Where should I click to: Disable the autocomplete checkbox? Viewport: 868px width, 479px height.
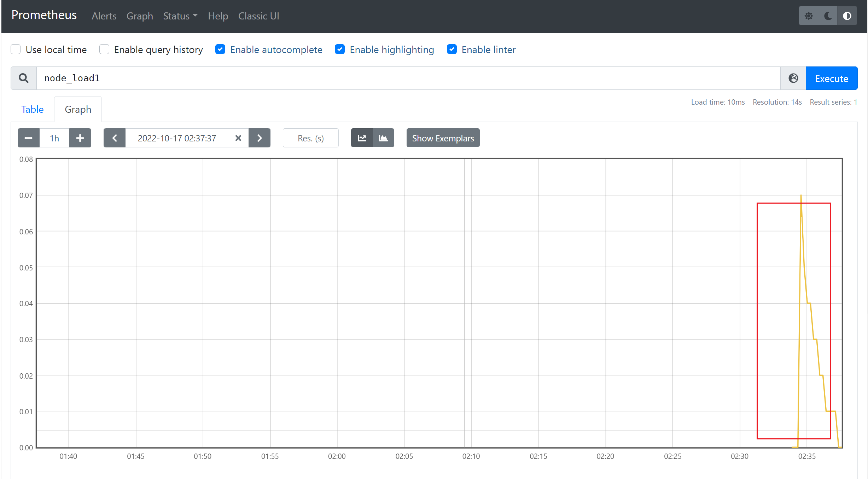[220, 49]
